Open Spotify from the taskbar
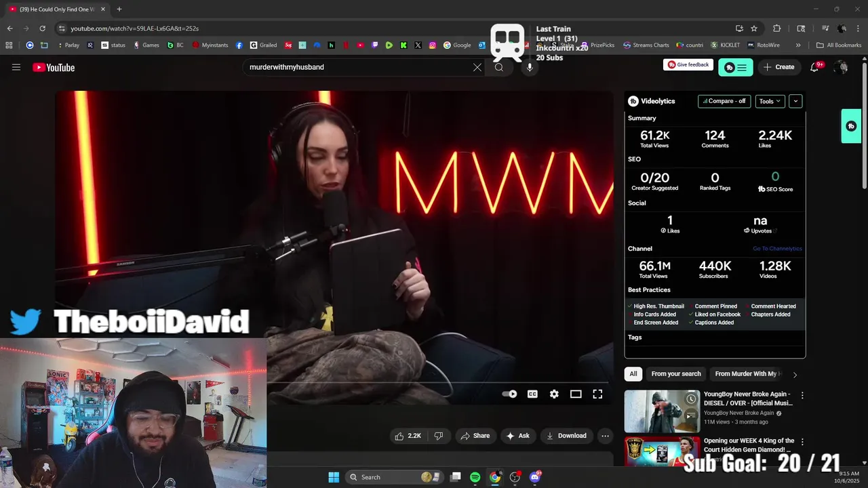Viewport: 868px width, 488px height. (475, 477)
